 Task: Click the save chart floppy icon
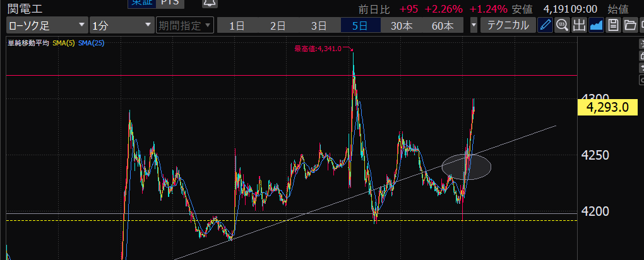[612, 26]
